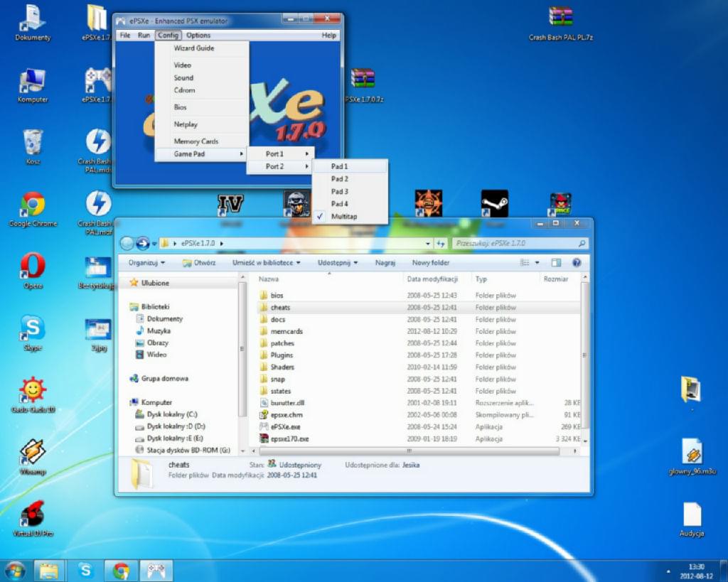Expand the address bar history dropdown
The width and height of the screenshot is (728, 582).
coord(427,243)
